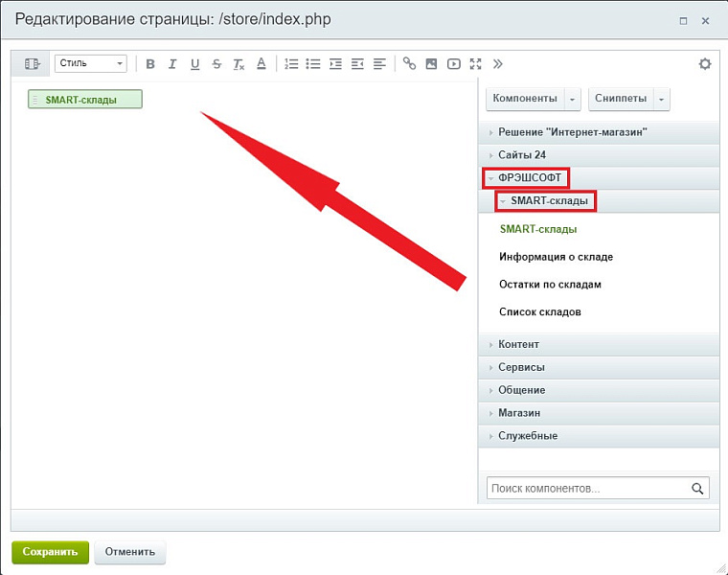Insert a hyperlink with link icon
Viewport: 728px width, 575px height.
click(409, 64)
